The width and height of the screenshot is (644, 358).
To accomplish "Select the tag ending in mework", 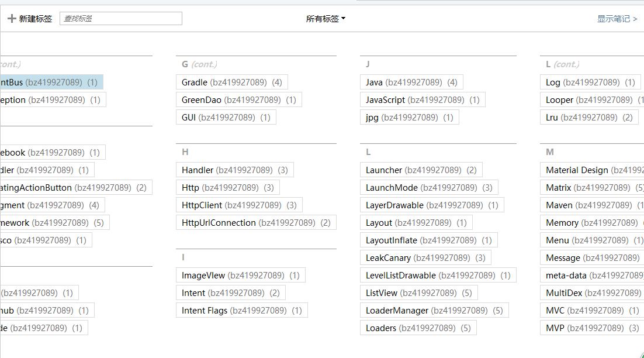I will tap(54, 223).
